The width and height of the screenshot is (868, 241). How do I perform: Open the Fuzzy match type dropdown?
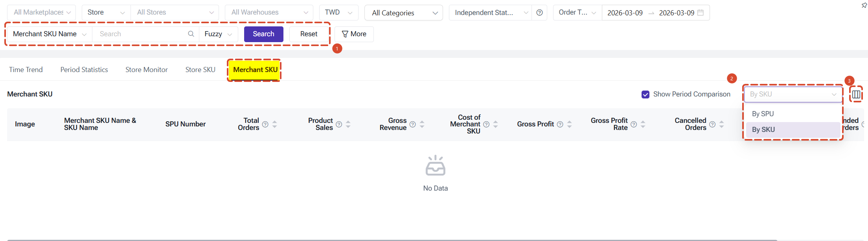pyautogui.click(x=219, y=34)
